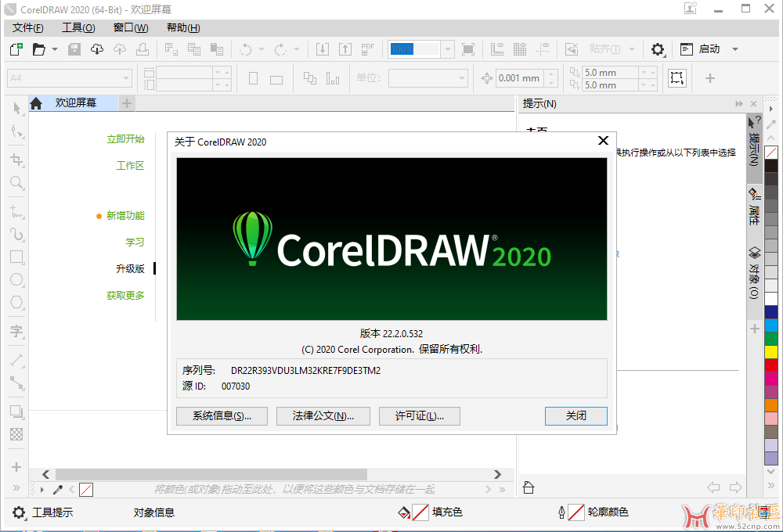Viewport: 783px width, 532px height.
Task: Click the 关闭 button in About dialog
Action: [x=576, y=415]
